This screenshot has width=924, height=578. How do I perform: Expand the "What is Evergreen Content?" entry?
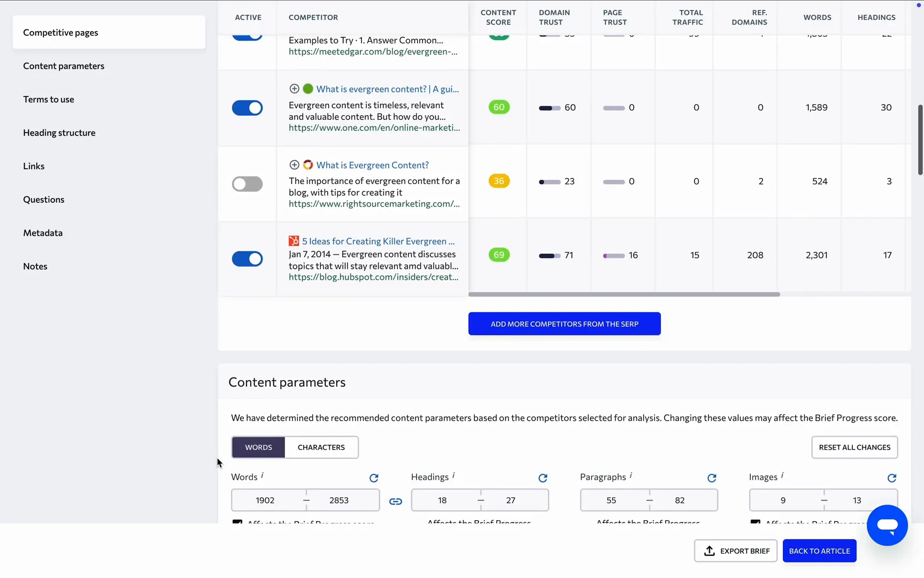(295, 165)
